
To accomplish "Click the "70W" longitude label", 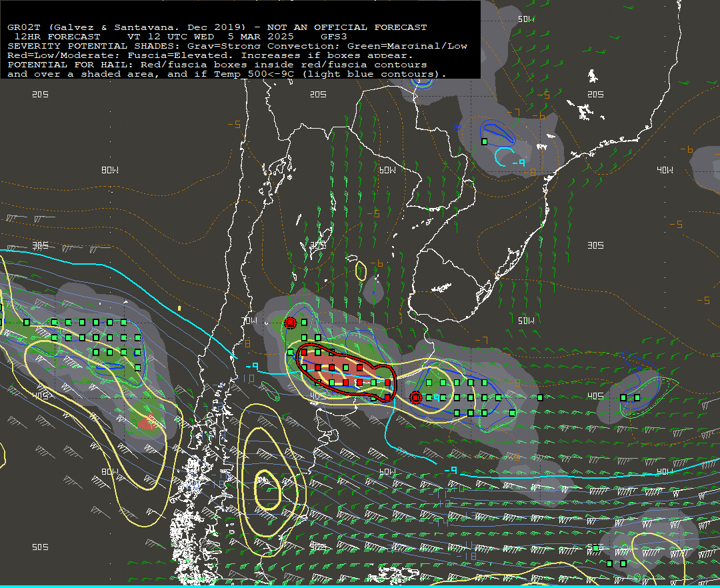I will pyautogui.click(x=249, y=321).
